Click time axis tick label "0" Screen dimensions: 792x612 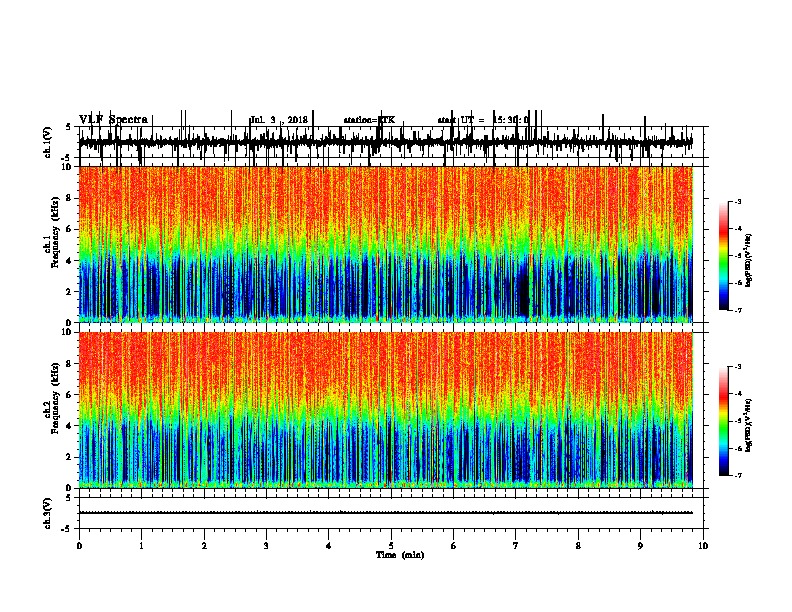click(x=79, y=546)
